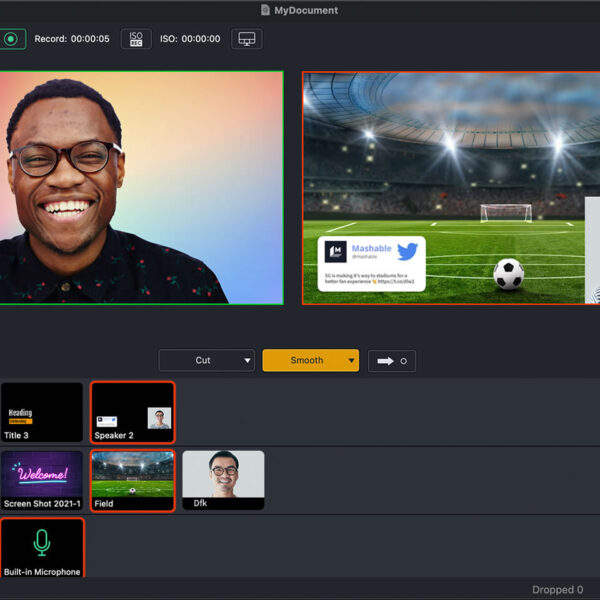600x600 pixels.
Task: Open the external monitor output icon
Action: pyautogui.click(x=246, y=39)
